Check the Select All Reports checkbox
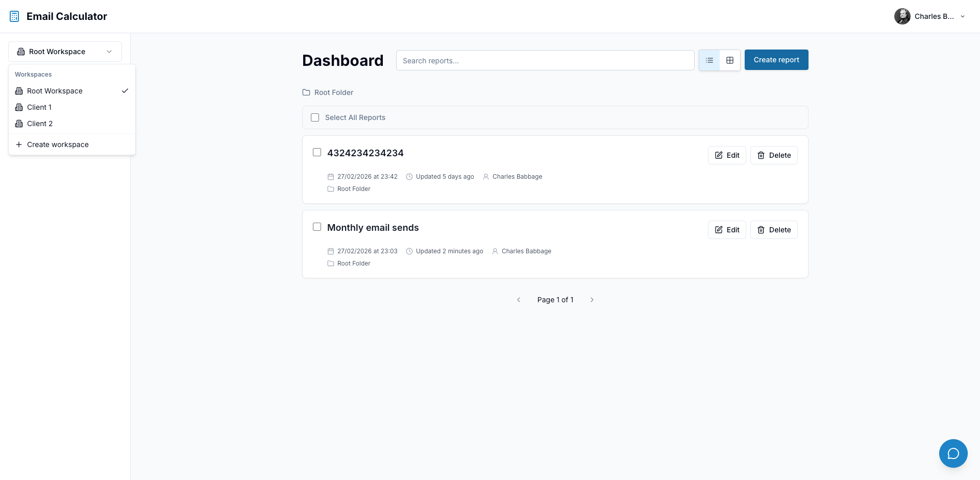 314,117
